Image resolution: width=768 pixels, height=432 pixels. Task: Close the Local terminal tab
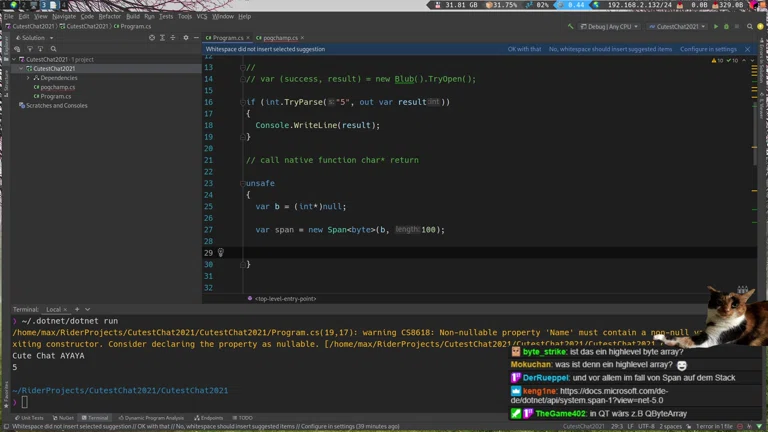tap(65, 310)
